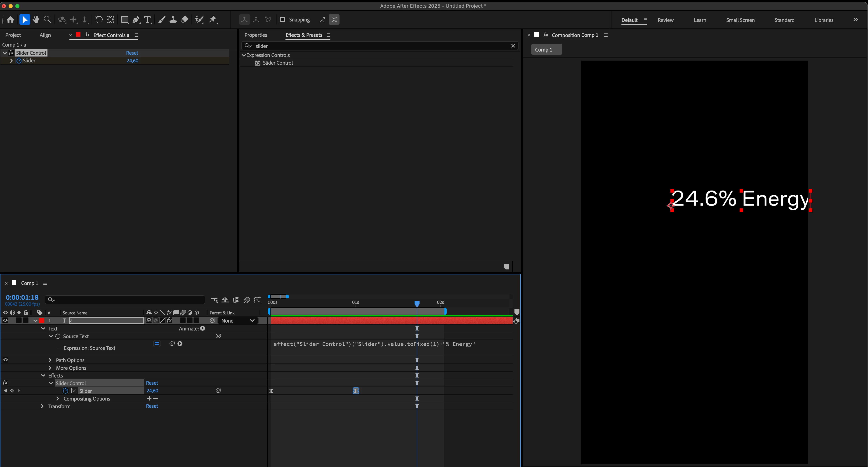The width and height of the screenshot is (868, 467).
Task: Switch to the Properties tab
Action: coord(255,35)
